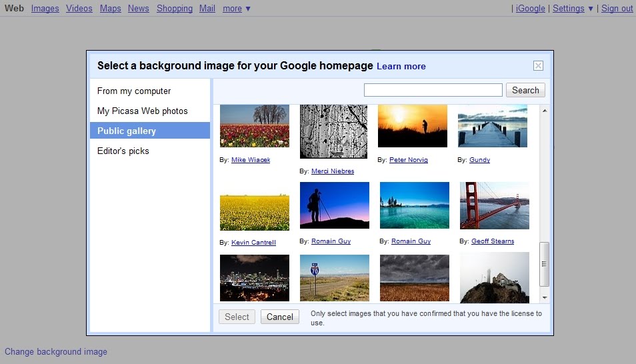Open Merci Niebres author link

tap(333, 171)
